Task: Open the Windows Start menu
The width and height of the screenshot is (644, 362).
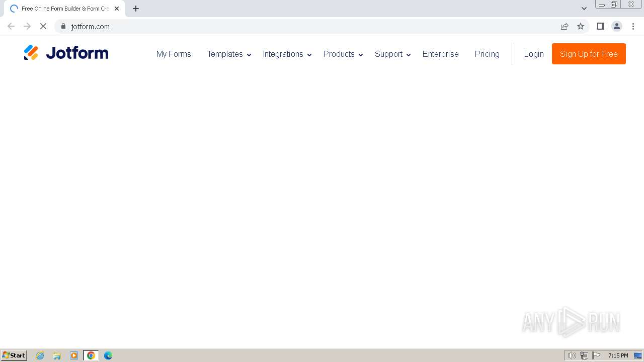Action: point(14,355)
